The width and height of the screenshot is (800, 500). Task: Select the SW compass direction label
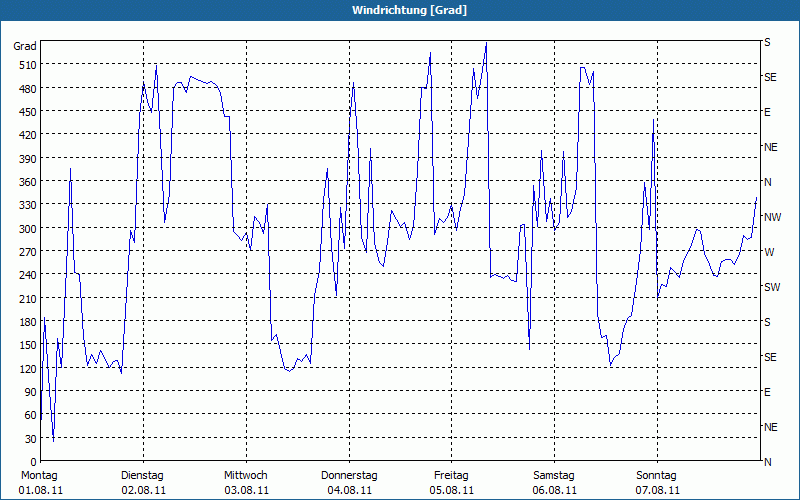click(772, 287)
